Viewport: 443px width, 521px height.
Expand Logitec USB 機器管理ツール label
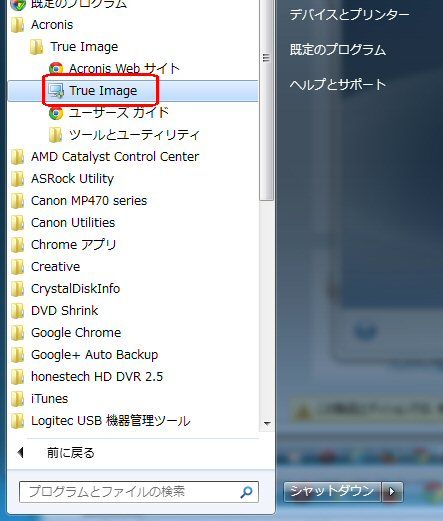click(111, 421)
